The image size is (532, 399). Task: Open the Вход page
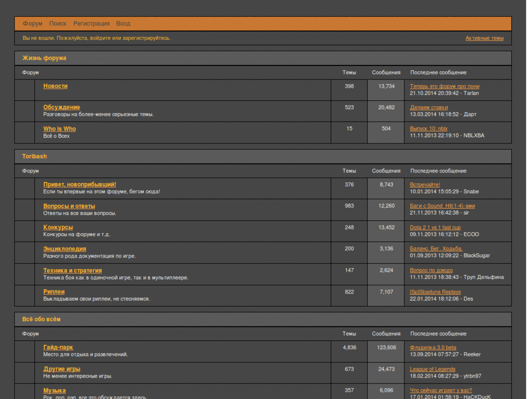pyautogui.click(x=123, y=23)
